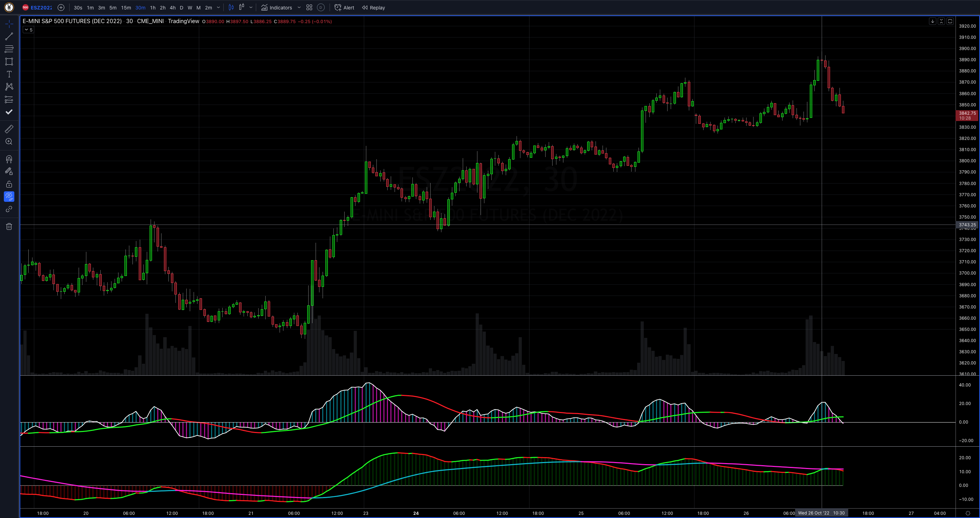This screenshot has height=518, width=980.
Task: Toggle hide all drawings eye button
Action: (9, 196)
